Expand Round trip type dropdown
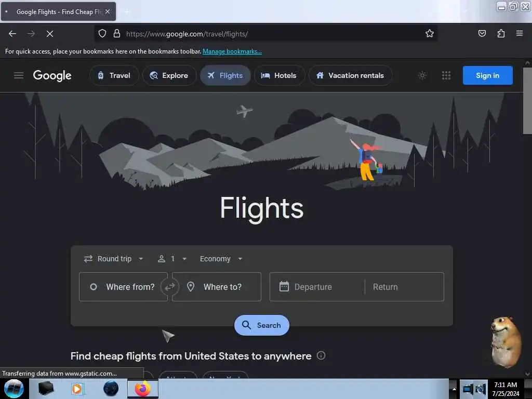 (x=114, y=259)
